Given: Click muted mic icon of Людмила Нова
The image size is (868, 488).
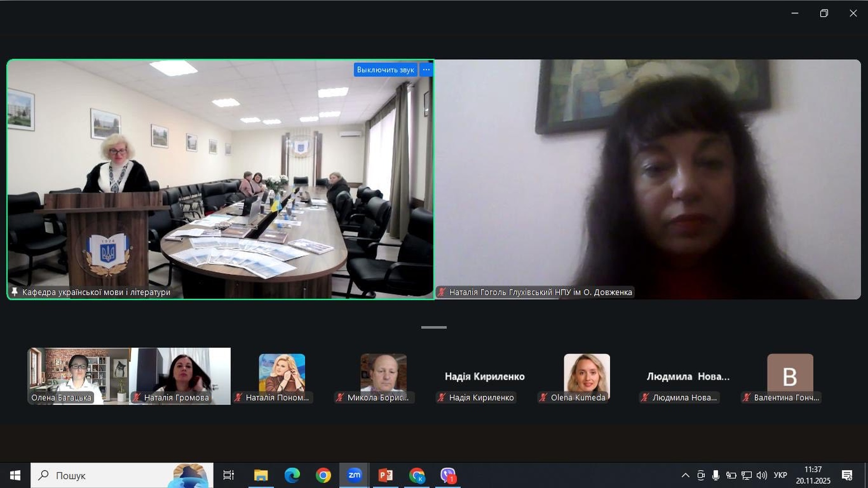Looking at the screenshot, I should coord(645,398).
